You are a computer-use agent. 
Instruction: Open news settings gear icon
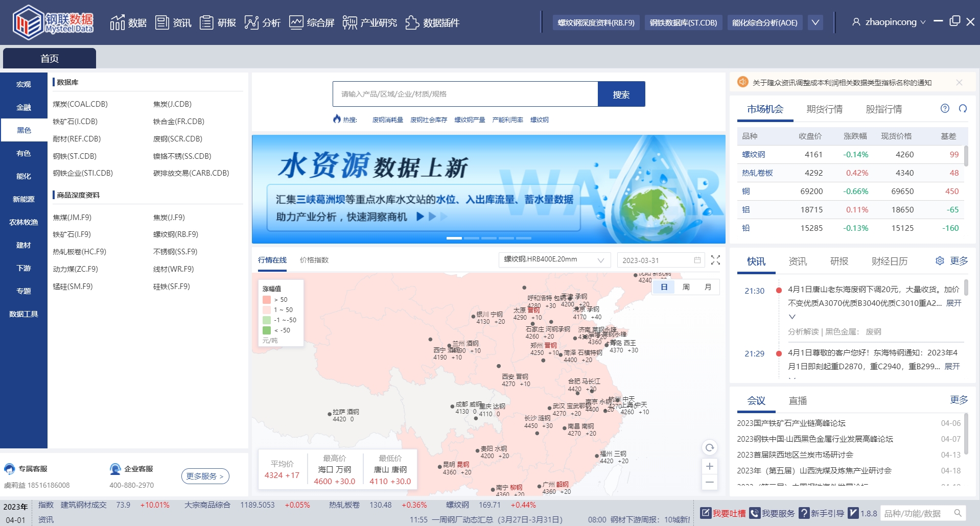pos(940,261)
